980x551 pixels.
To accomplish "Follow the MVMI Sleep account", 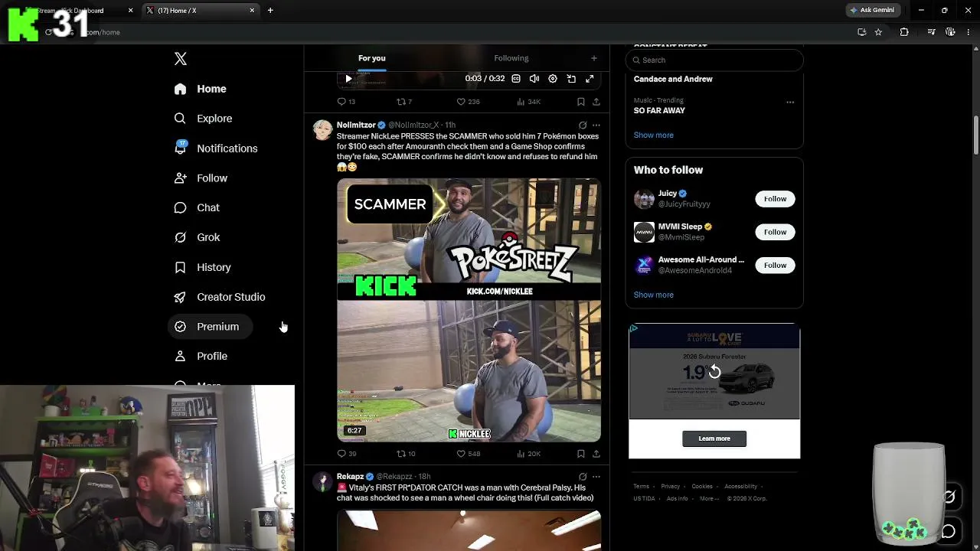I will click(775, 232).
